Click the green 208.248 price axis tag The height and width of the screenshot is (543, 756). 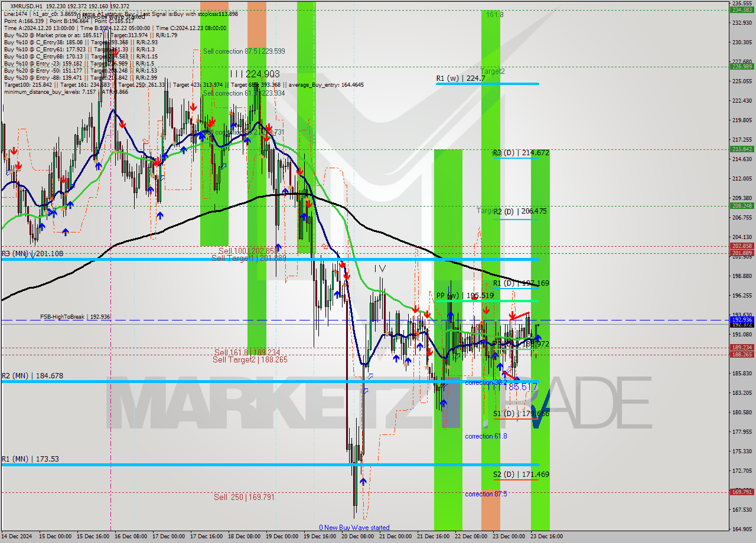[742, 205]
